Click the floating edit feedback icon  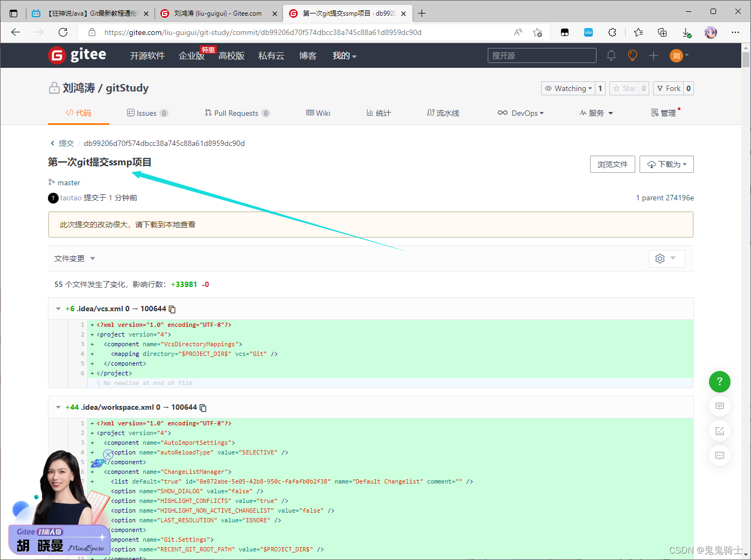pyautogui.click(x=720, y=431)
